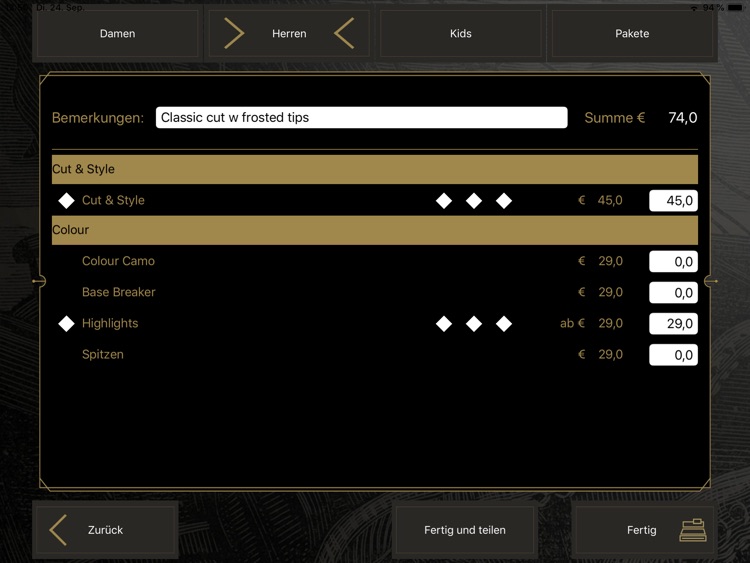The height and width of the screenshot is (563, 750).
Task: Click the battery indicator in status bar
Action: (x=735, y=8)
